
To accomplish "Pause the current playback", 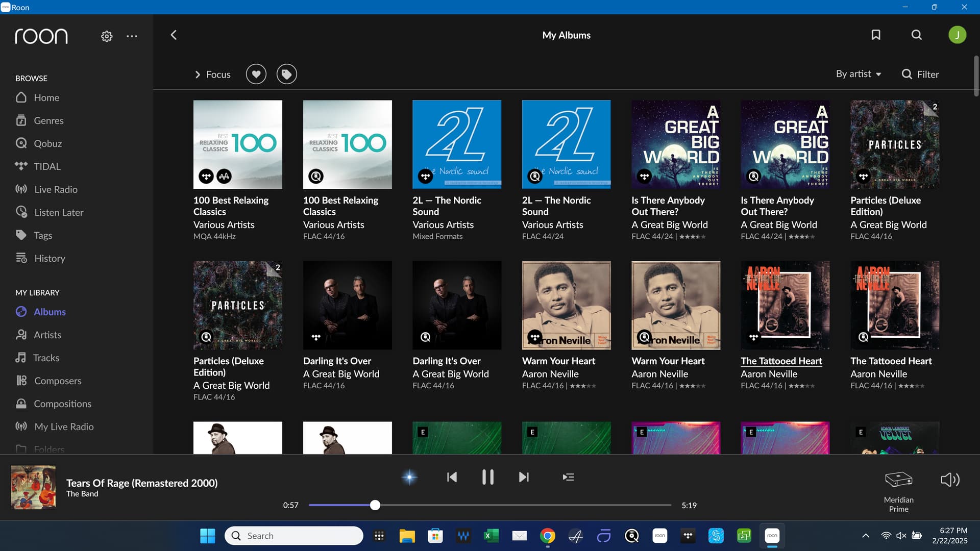I will [x=488, y=477].
